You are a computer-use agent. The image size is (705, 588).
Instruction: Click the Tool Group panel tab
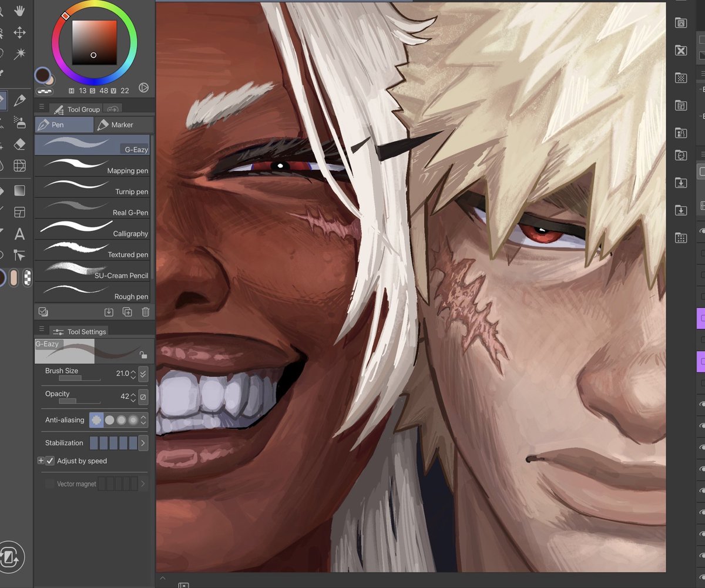pos(76,109)
